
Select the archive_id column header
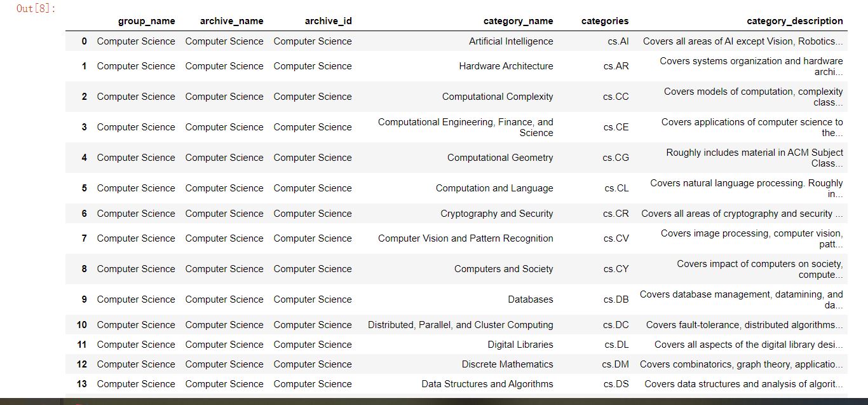tap(328, 21)
